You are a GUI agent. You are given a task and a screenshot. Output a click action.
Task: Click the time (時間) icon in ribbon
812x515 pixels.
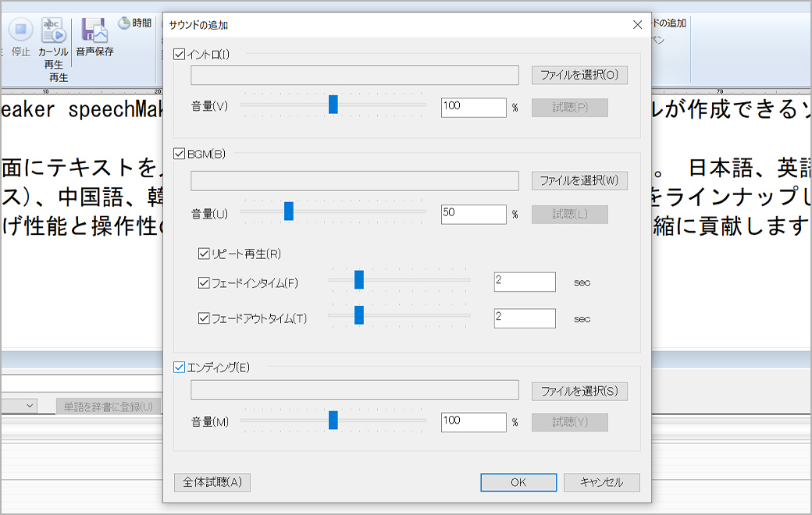pyautogui.click(x=125, y=23)
